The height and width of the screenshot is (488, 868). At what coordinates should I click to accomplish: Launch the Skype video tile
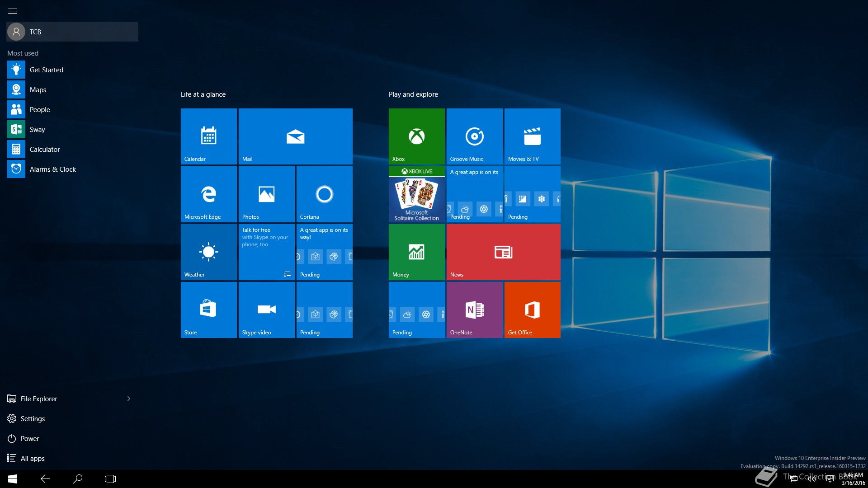[267, 310]
